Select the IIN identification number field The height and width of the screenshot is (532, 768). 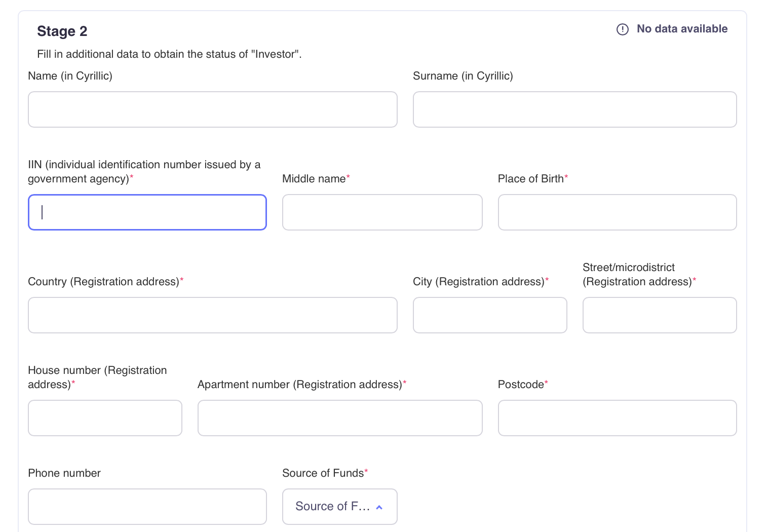[x=147, y=212]
